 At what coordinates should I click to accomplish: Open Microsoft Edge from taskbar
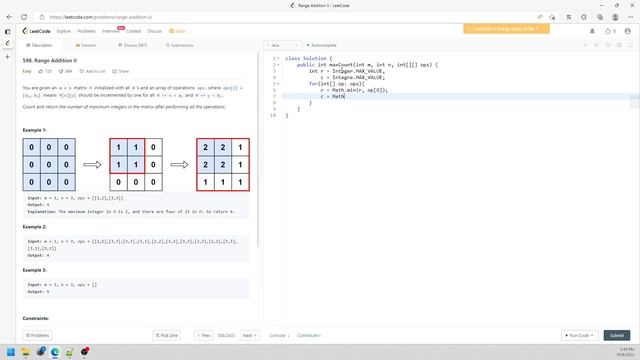click(x=55, y=352)
